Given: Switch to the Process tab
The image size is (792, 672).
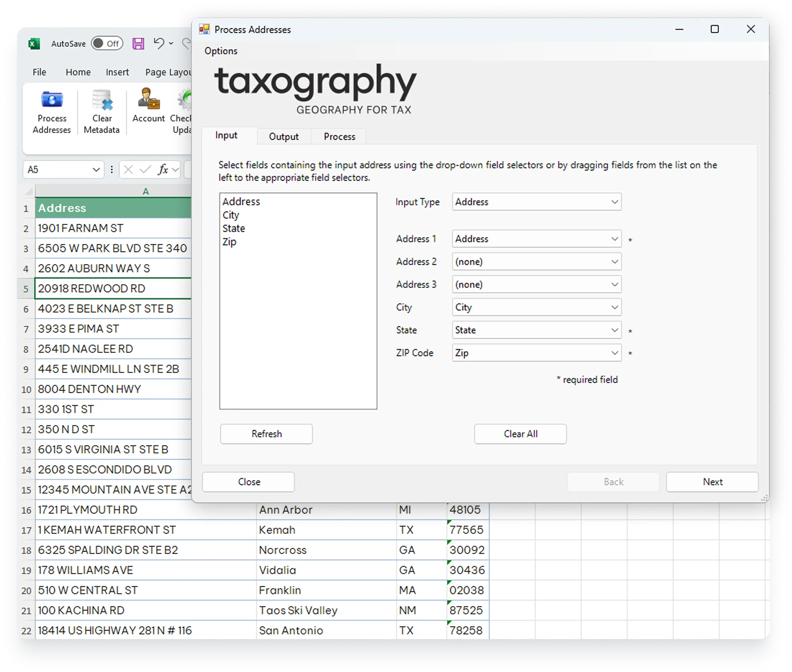Looking at the screenshot, I should tap(339, 137).
